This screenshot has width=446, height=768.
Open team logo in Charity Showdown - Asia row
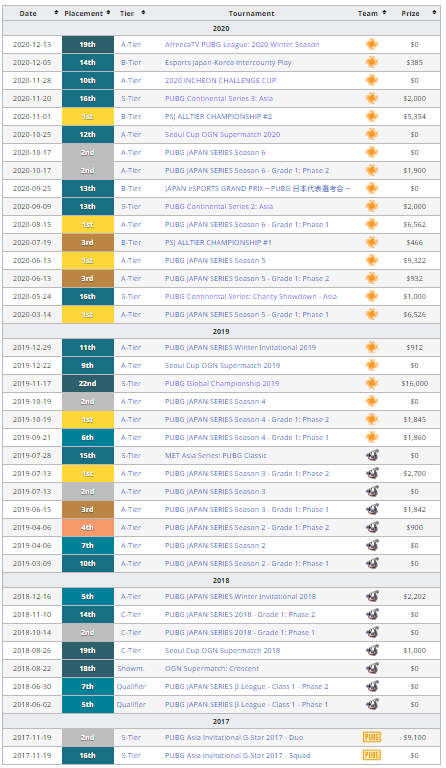[372, 296]
